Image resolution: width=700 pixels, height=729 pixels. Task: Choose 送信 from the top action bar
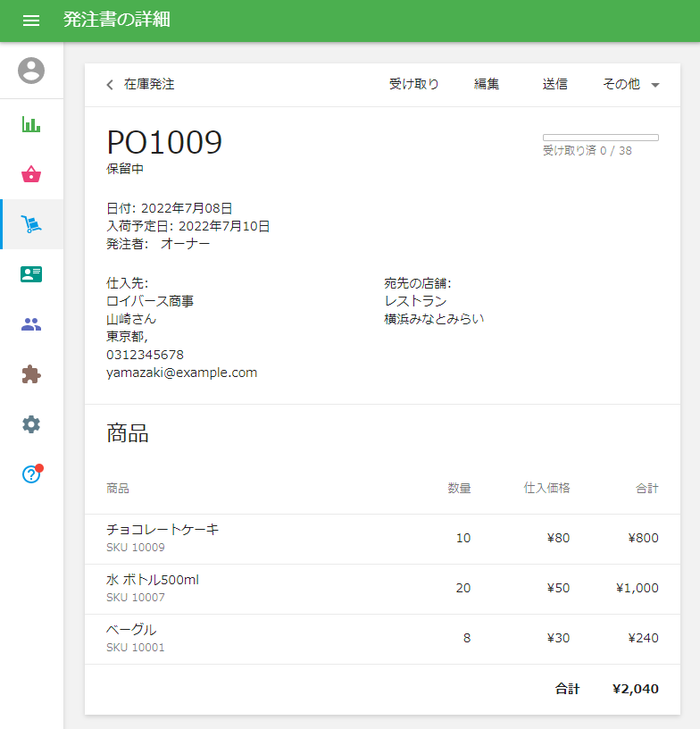click(x=554, y=84)
